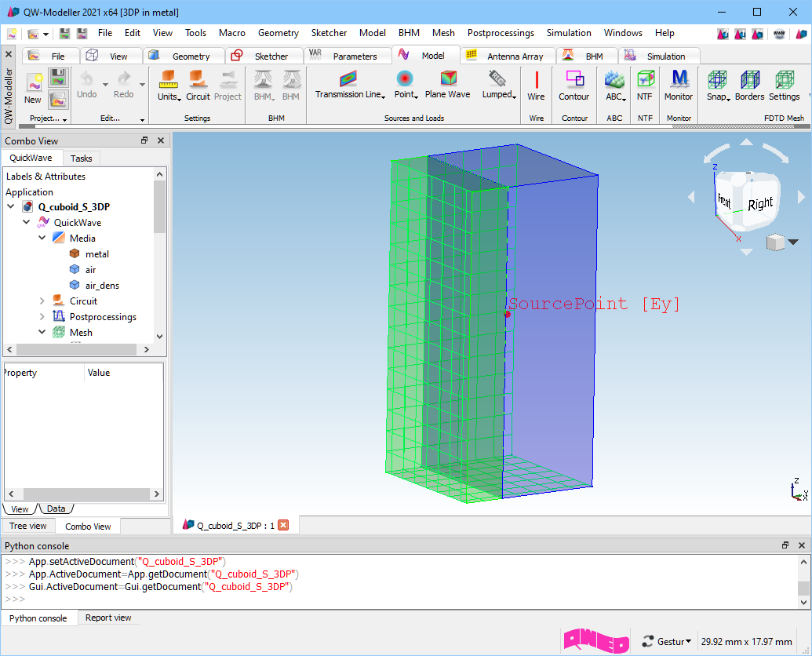812x656 pixels.
Task: Select the NTF tool
Action: pyautogui.click(x=645, y=86)
